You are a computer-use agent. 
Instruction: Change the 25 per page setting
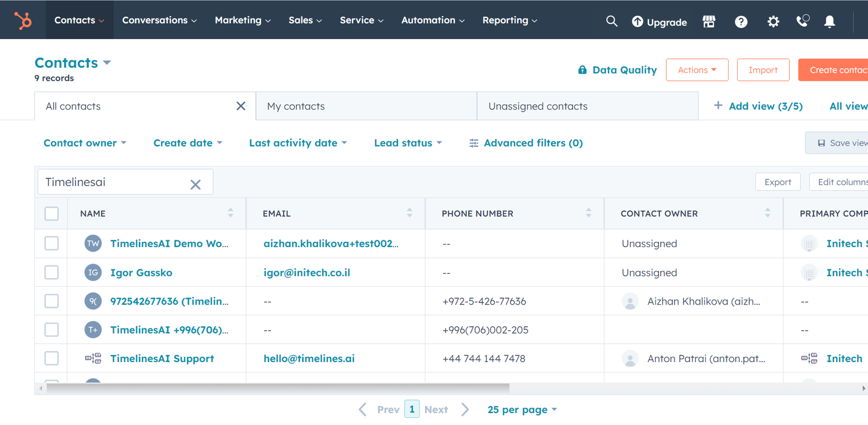pos(522,410)
